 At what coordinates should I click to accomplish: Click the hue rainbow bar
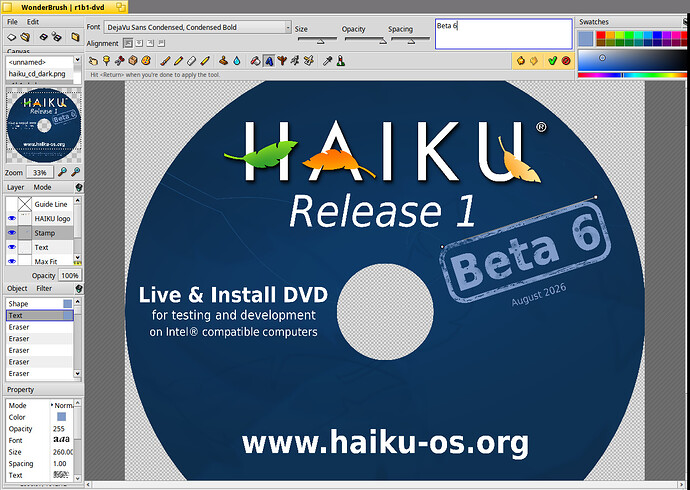(x=632, y=75)
